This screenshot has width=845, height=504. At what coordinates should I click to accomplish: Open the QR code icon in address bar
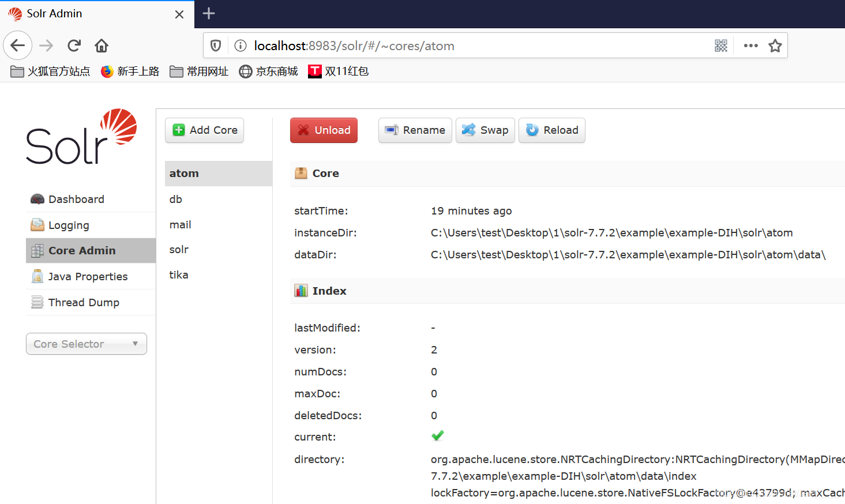tap(721, 46)
